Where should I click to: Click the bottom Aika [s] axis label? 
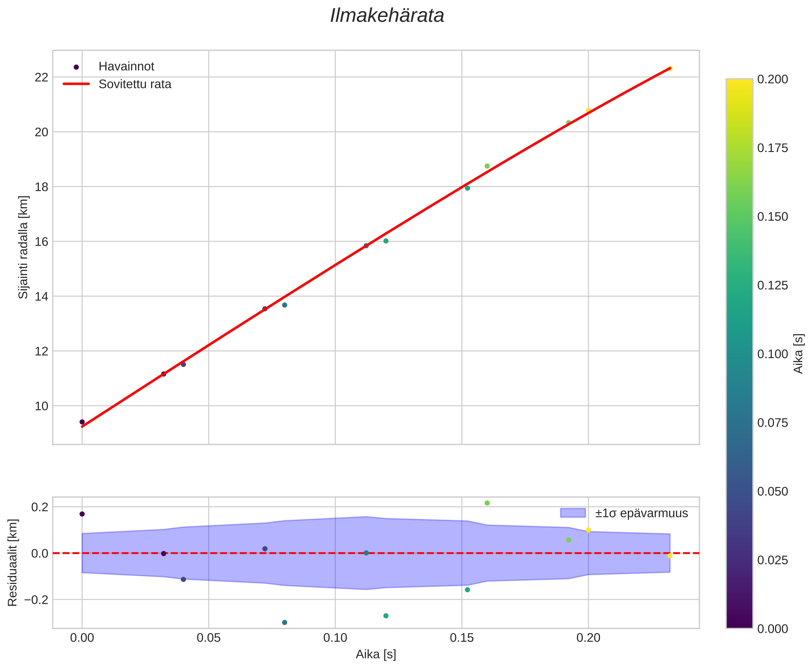376,655
